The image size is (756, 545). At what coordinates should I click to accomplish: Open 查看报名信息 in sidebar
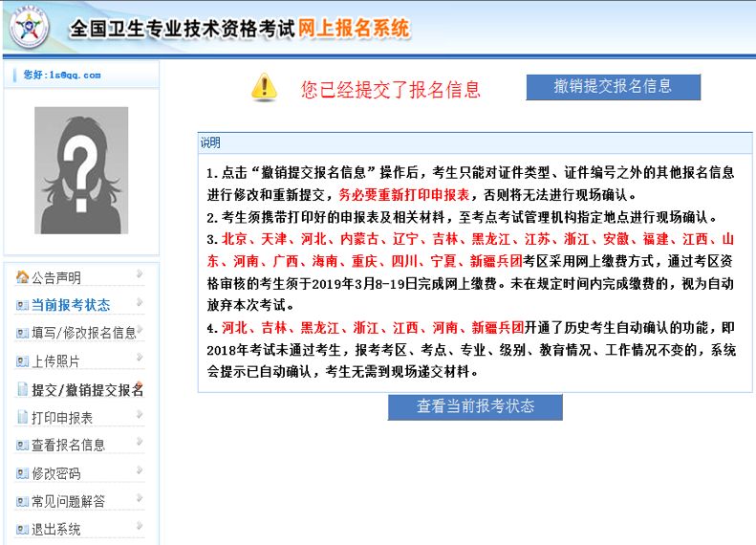pos(68,446)
